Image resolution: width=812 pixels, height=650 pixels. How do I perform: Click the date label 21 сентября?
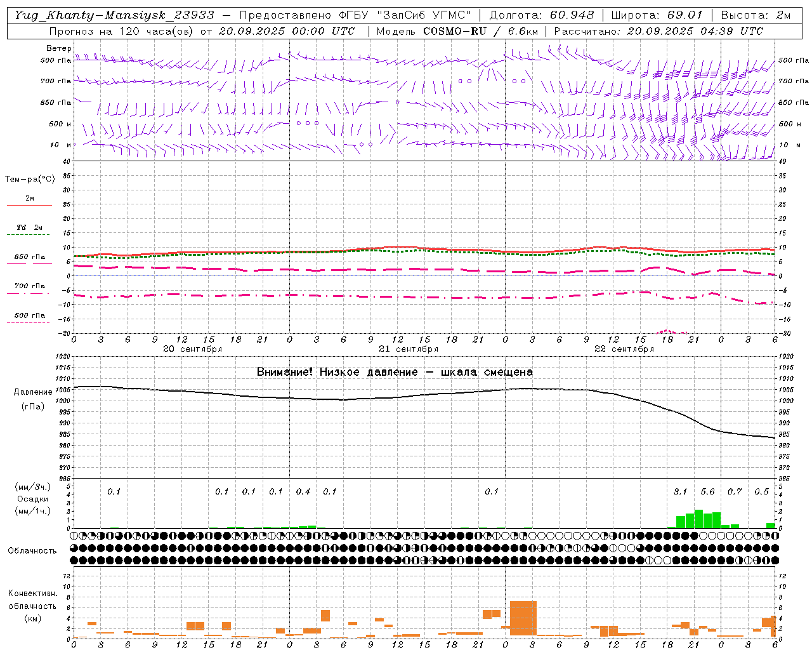(409, 349)
